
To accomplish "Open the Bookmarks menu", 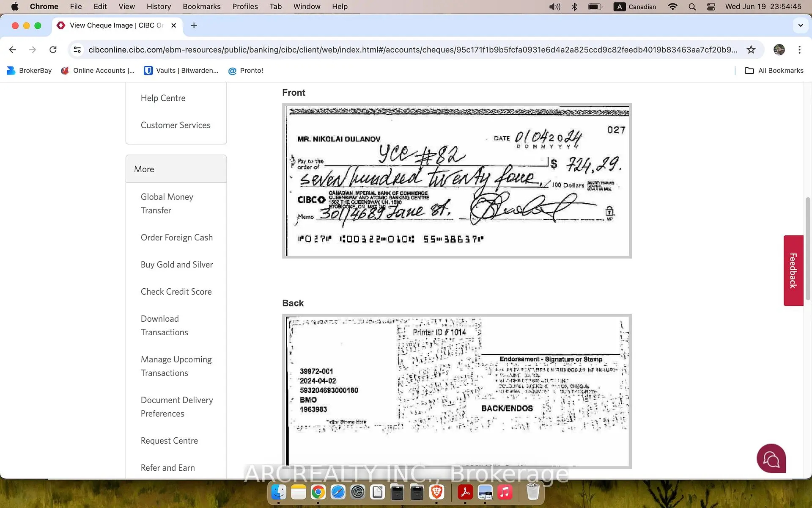I will pos(201,7).
